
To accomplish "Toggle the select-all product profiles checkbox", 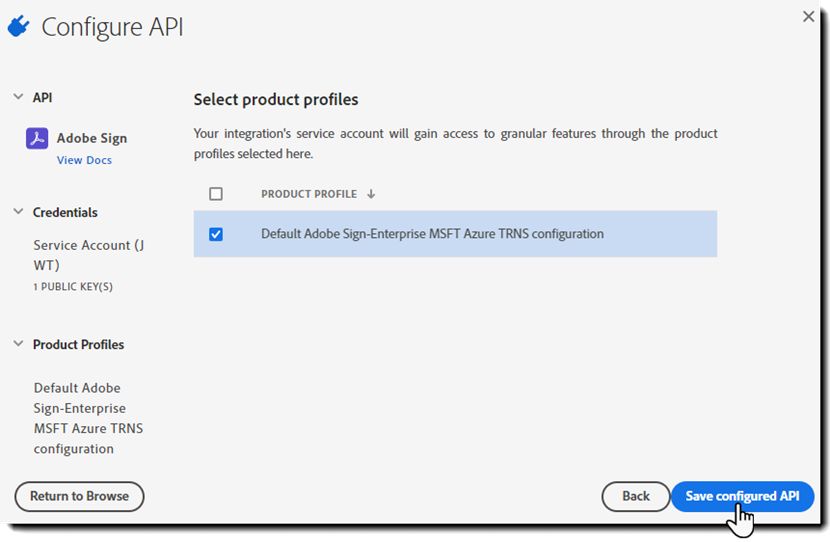I will pyautogui.click(x=216, y=194).
